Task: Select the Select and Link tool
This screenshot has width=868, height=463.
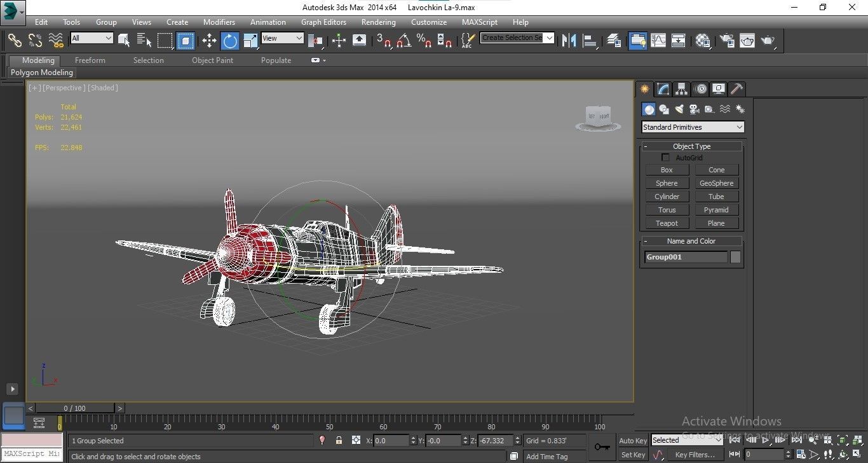Action: pos(15,41)
